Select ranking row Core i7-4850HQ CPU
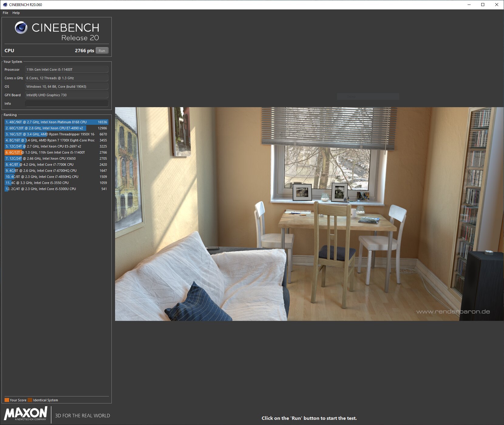The image size is (504, 425). [56, 177]
